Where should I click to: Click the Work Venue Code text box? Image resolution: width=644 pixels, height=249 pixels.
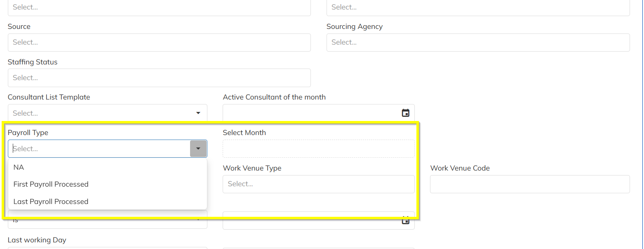coord(529,184)
